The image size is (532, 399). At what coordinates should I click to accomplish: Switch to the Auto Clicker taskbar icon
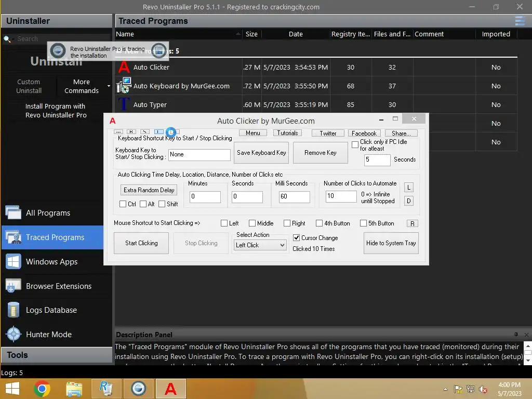point(170,389)
